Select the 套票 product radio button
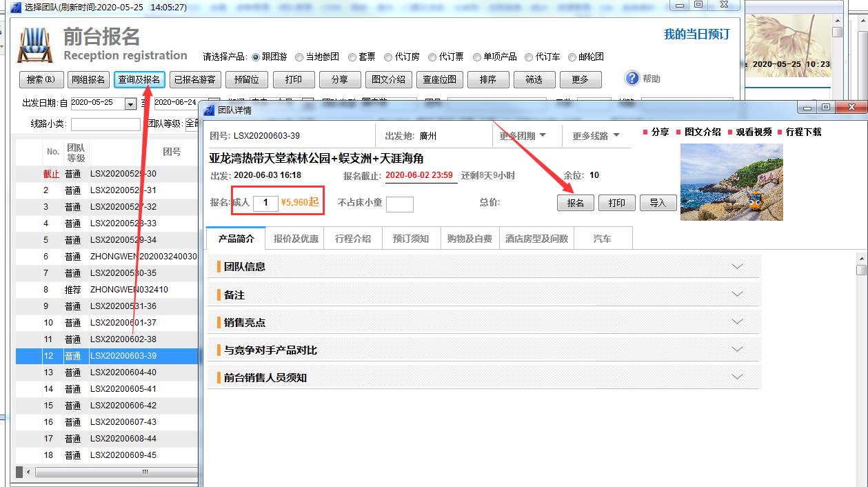This screenshot has width=868, height=487. 352,57
